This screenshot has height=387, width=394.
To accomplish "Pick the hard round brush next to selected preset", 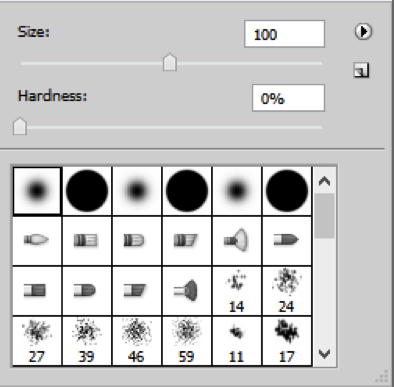I will pyautogui.click(x=87, y=191).
